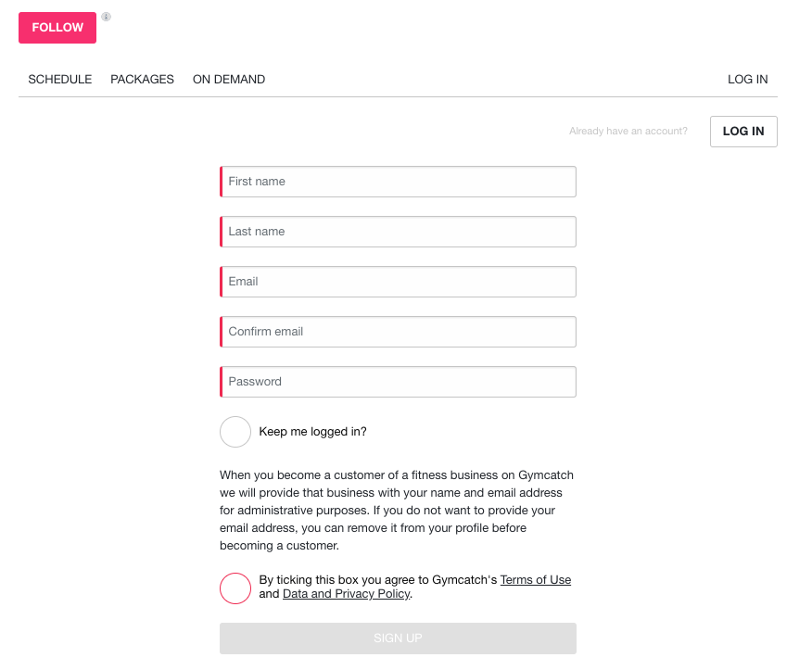Screen dimensions: 812x670
Task: Click into the Confirm email field
Action: [x=398, y=332]
